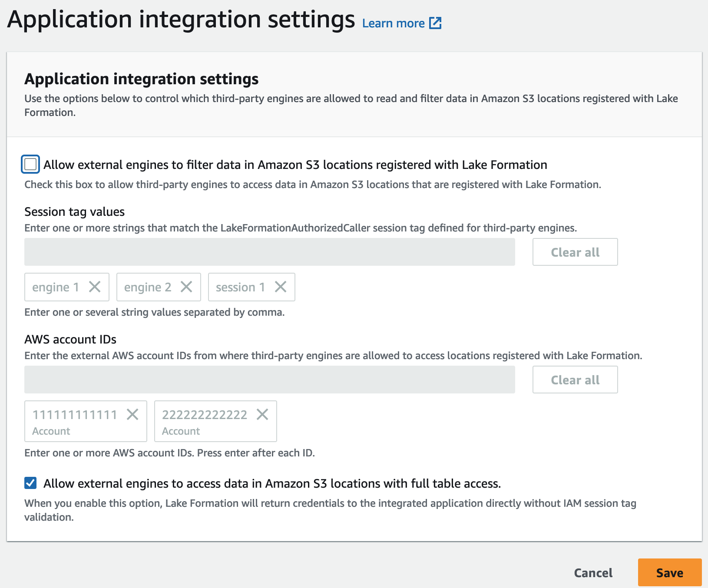Cancel the settings changes
The width and height of the screenshot is (708, 588).
point(592,572)
